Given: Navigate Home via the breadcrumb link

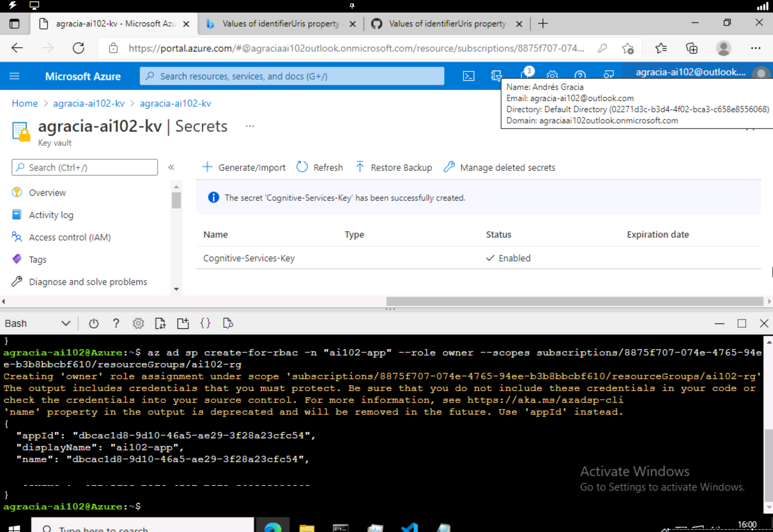Looking at the screenshot, I should pyautogui.click(x=25, y=103).
